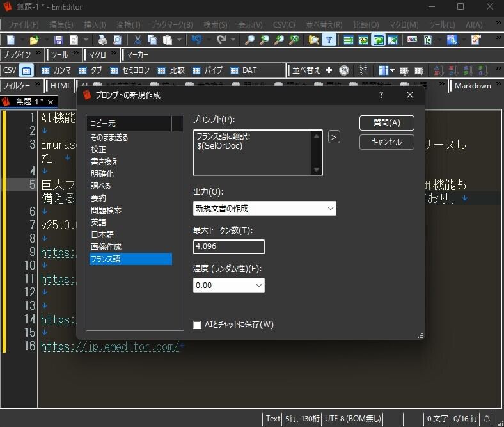This screenshot has width=504, height=427.
Task: Open the マクロ(M) menu
Action: (x=404, y=25)
